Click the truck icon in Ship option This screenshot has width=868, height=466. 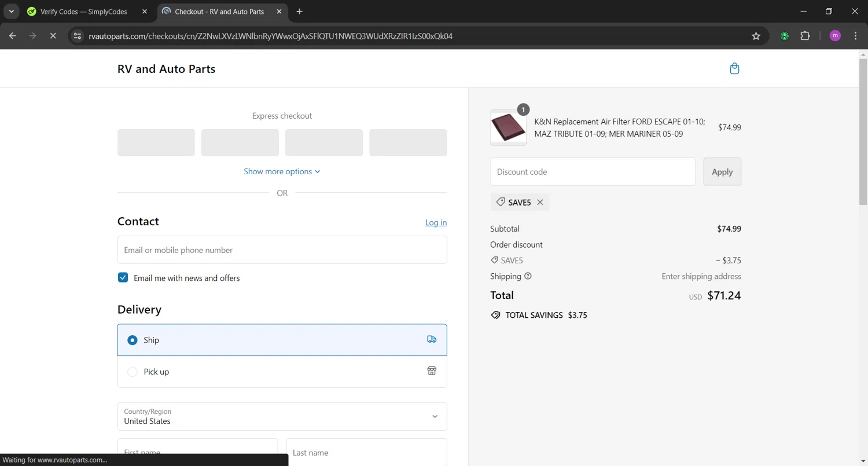[x=432, y=339]
